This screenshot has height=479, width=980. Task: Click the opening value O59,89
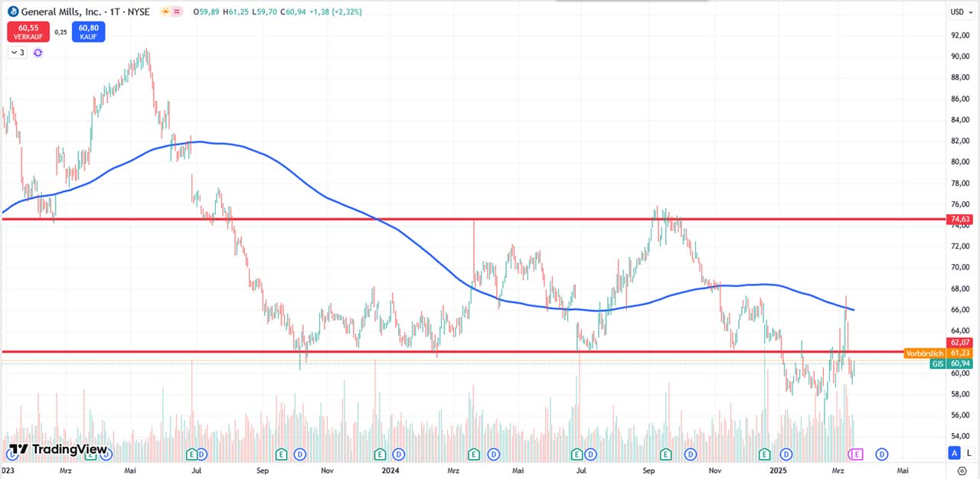pos(204,11)
